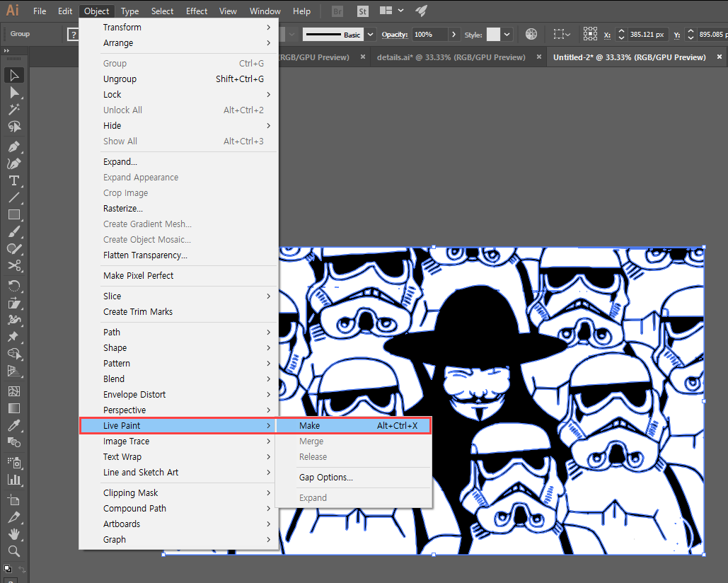Click the Opacity 100% field
The width and height of the screenshot is (728, 583).
tap(430, 35)
